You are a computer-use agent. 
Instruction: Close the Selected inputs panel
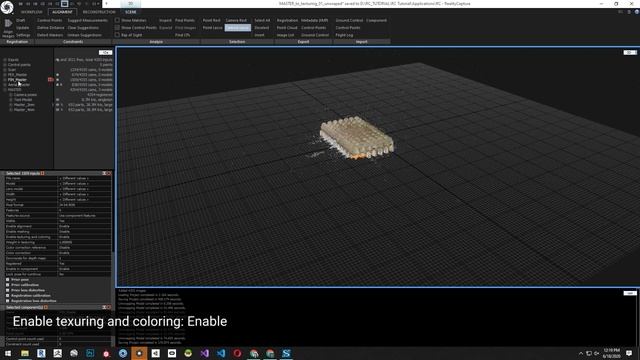pos(109,173)
